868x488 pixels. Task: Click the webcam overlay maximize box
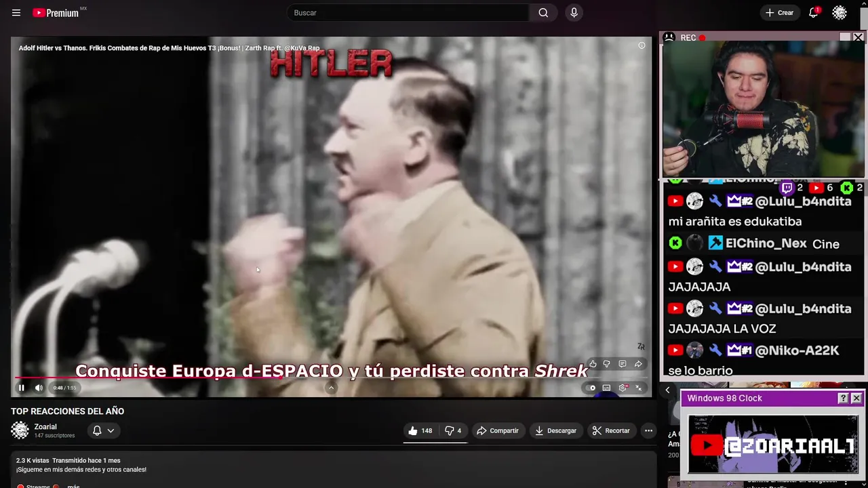coord(845,38)
